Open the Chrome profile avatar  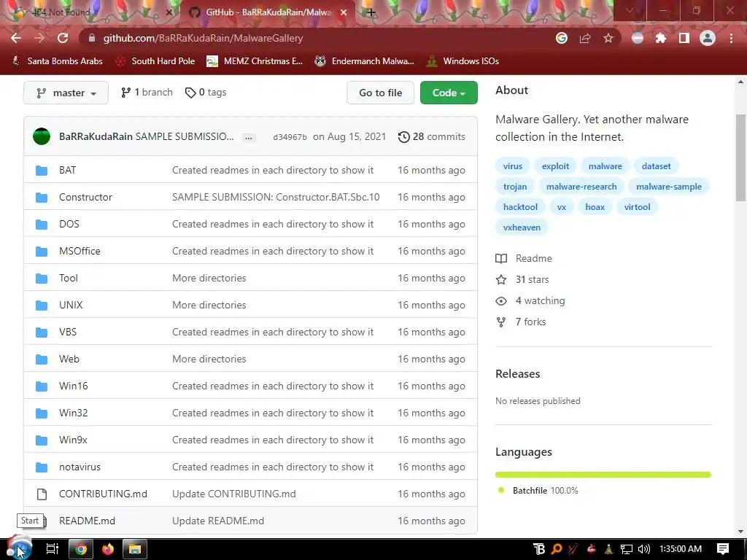(708, 38)
